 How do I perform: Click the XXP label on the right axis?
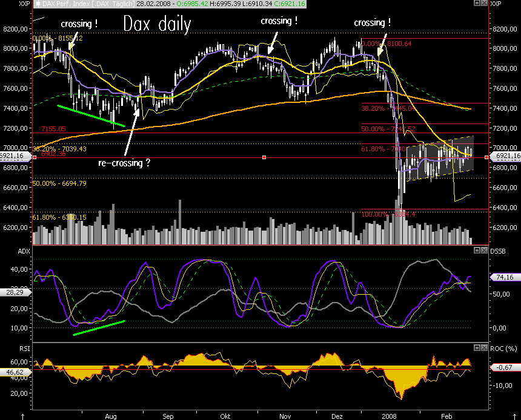(x=496, y=4)
